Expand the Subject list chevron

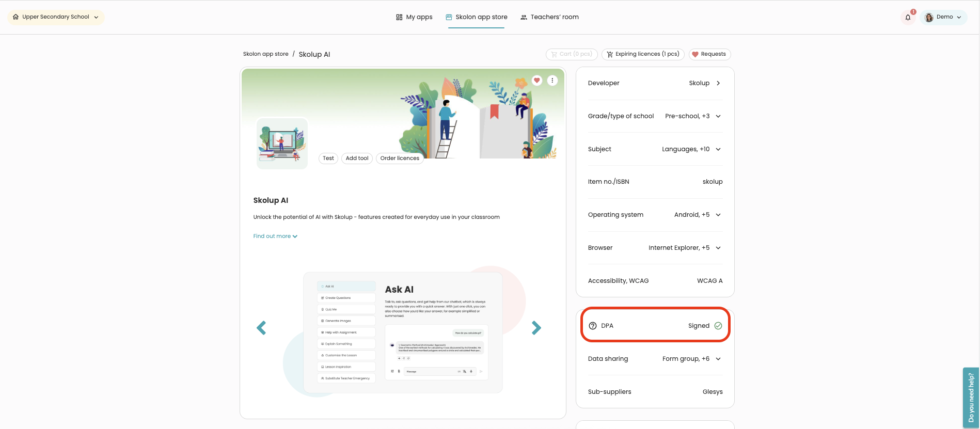718,149
